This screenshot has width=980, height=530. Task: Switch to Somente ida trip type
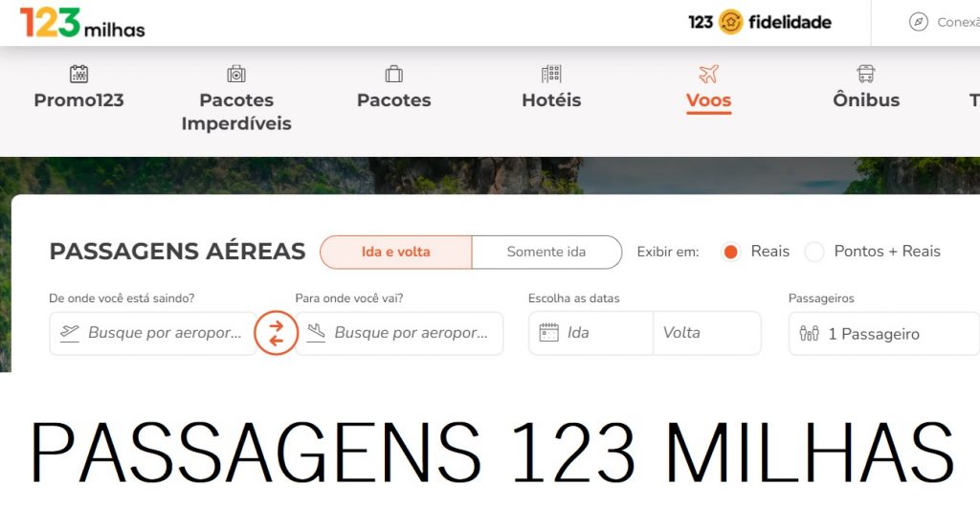coord(546,252)
